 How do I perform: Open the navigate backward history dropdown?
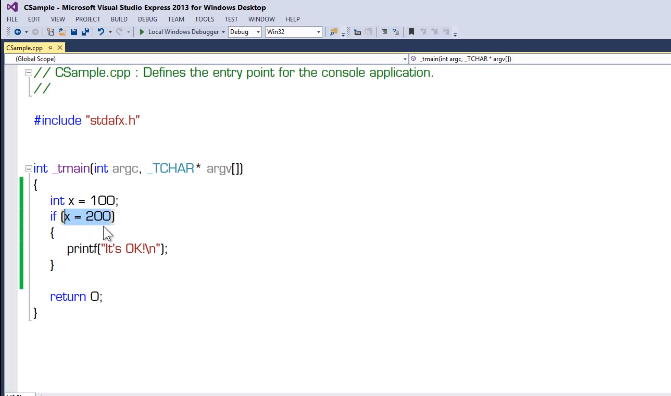click(x=27, y=32)
